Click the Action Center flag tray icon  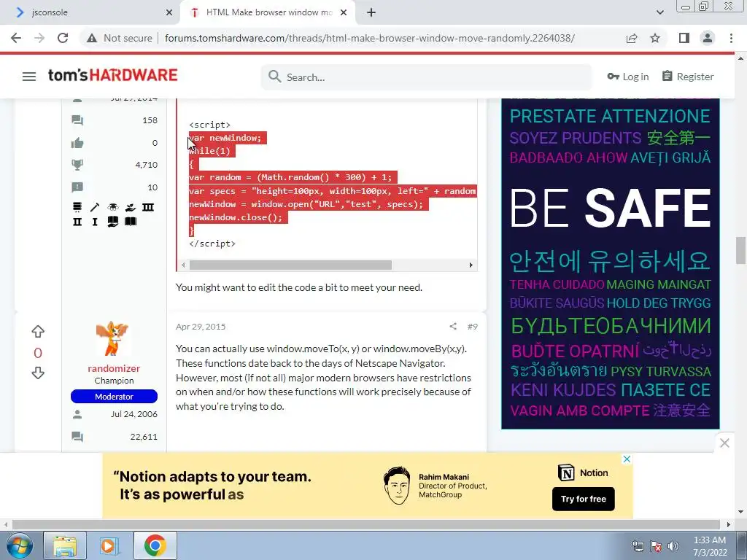(656, 546)
